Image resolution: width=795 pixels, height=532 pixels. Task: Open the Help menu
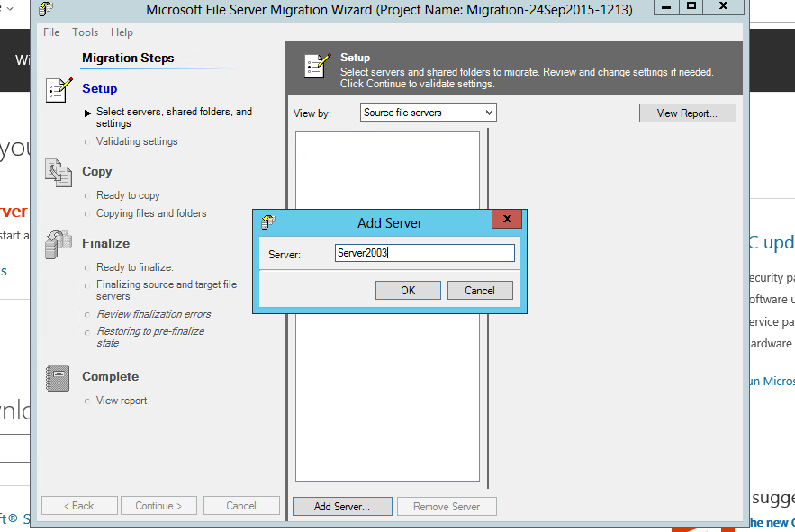tap(122, 32)
